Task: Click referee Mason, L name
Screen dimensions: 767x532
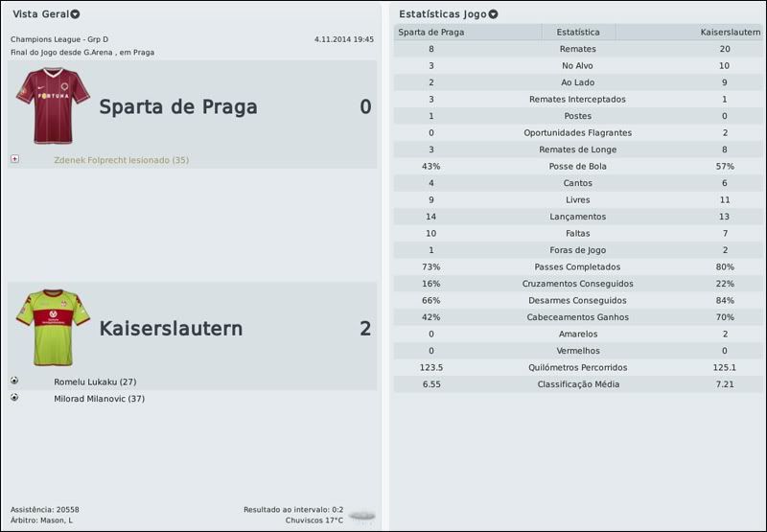Action: pyautogui.click(x=61, y=520)
